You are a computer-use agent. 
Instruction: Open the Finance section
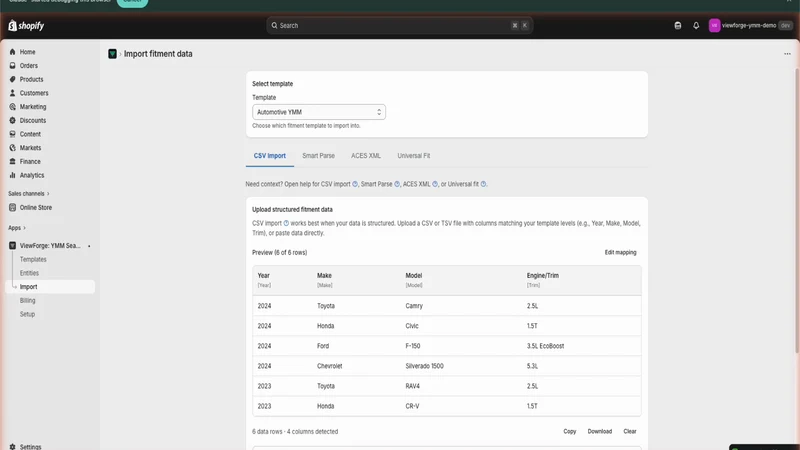pos(30,162)
